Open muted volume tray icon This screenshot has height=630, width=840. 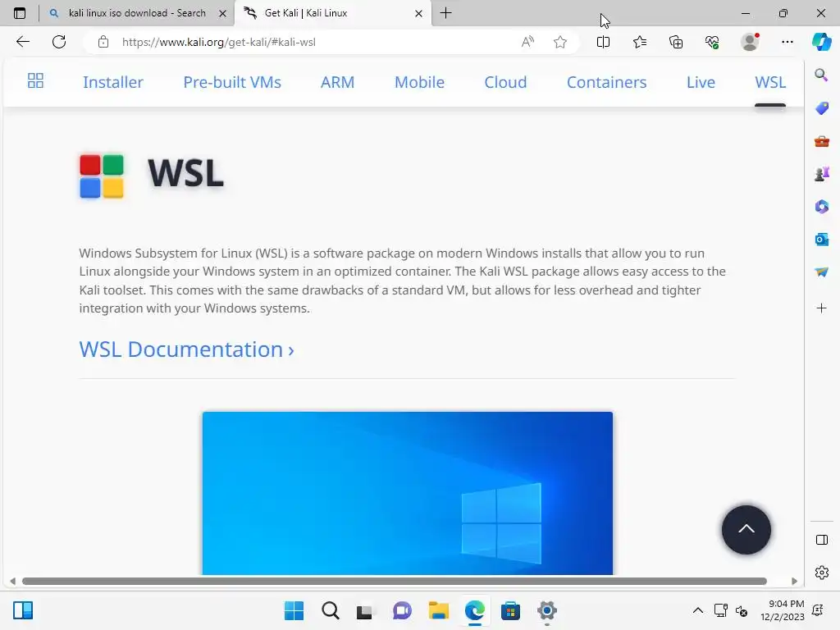(742, 610)
